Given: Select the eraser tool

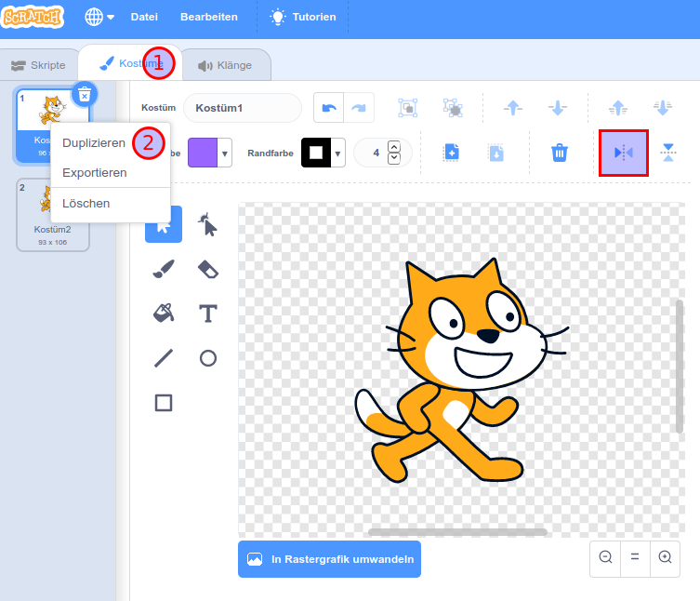Looking at the screenshot, I should tap(208, 269).
